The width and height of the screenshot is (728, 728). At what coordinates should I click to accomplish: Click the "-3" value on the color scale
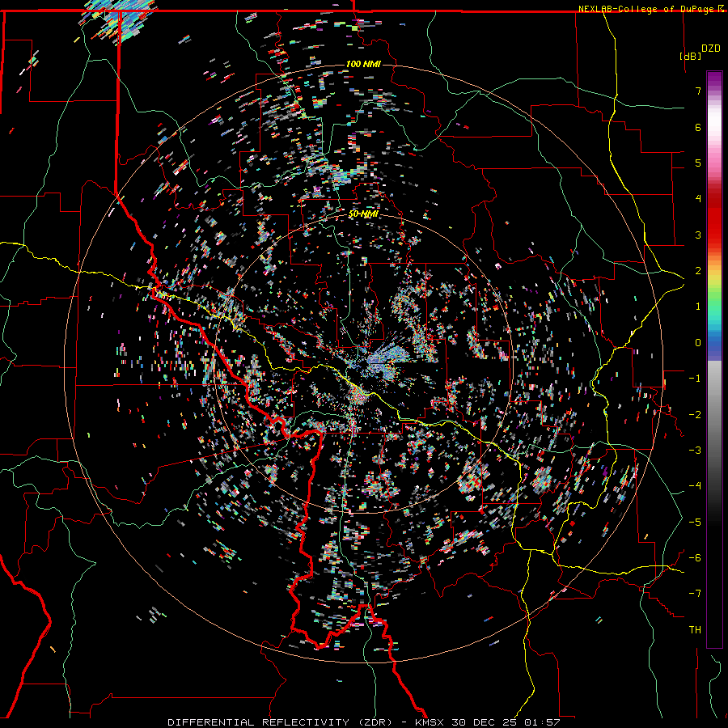[695, 451]
